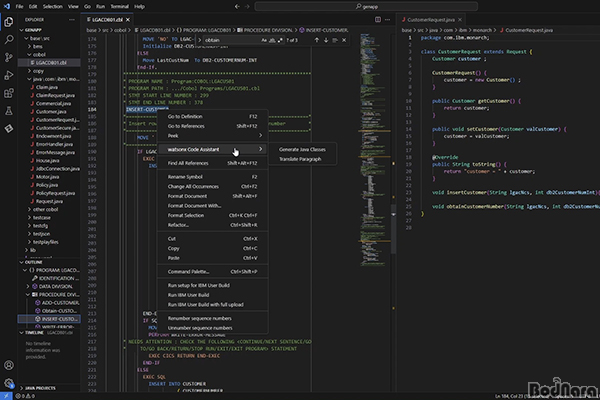The height and width of the screenshot is (400, 600).
Task: Expand the other cobol folder
Action: click(x=29, y=209)
